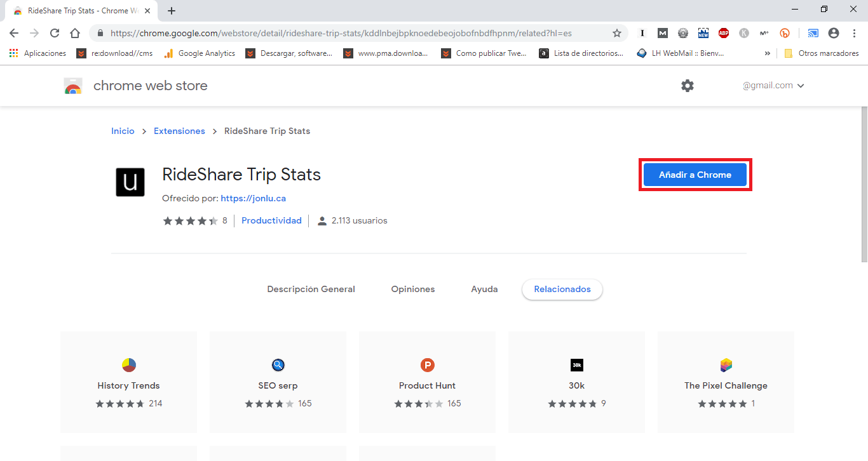The height and width of the screenshot is (461, 868).
Task: Open www.pma.downloa... bookmark
Action: (386, 53)
